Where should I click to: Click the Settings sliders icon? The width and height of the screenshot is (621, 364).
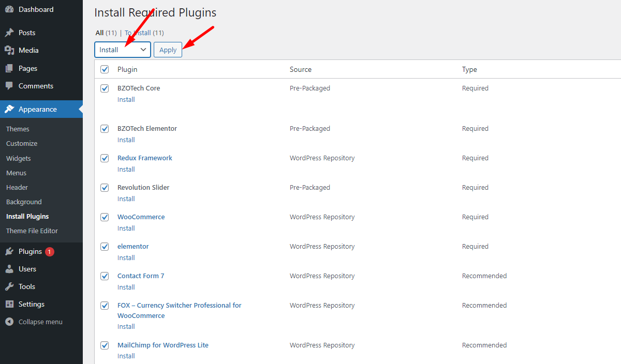pos(9,304)
